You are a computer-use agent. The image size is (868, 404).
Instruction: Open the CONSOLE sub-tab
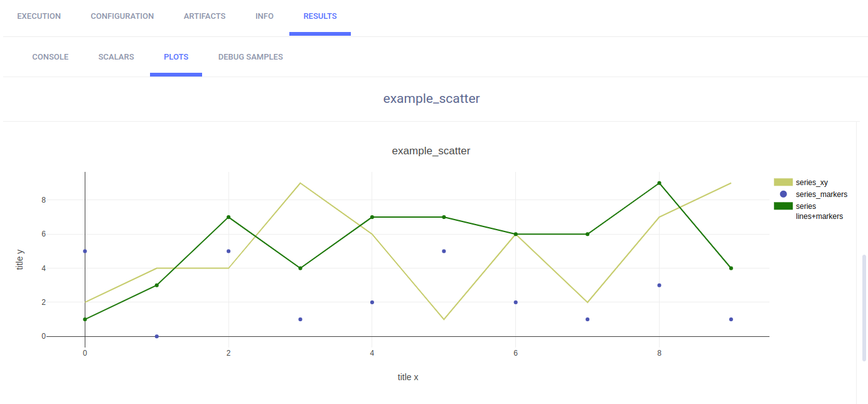pyautogui.click(x=50, y=57)
